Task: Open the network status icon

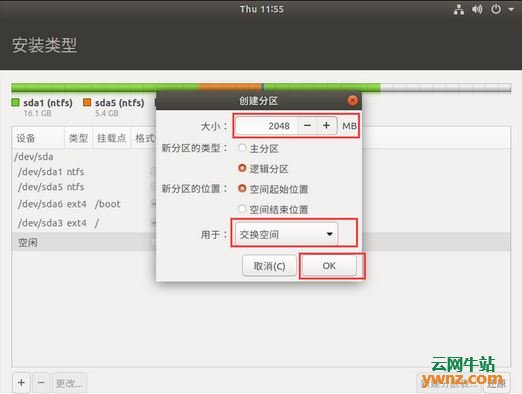Action: [x=459, y=10]
